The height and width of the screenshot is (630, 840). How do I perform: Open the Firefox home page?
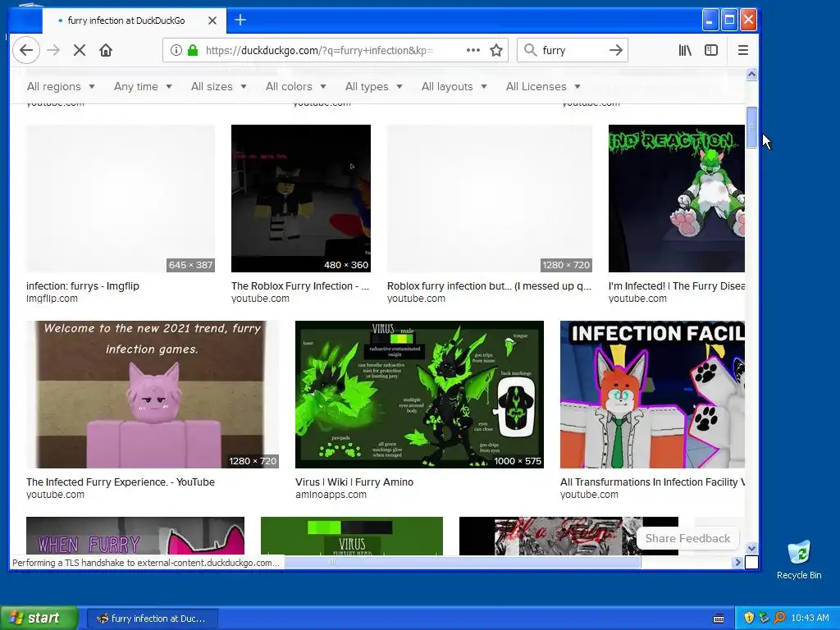(106, 50)
